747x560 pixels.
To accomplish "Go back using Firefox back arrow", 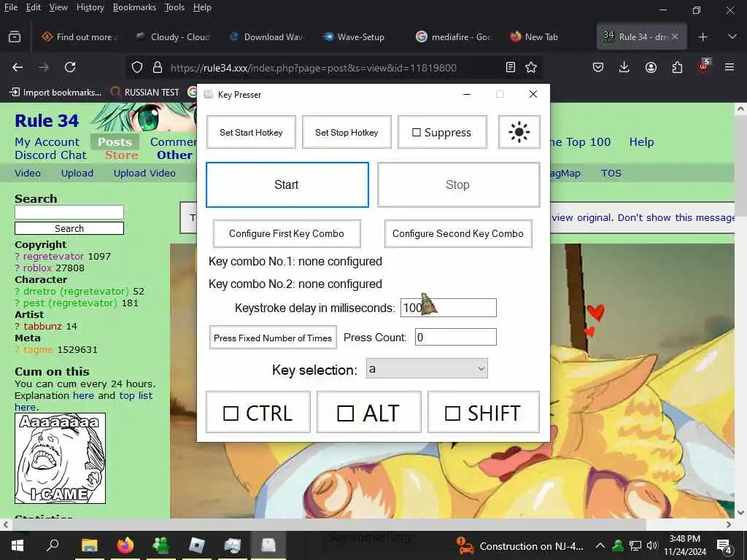I will point(18,68).
